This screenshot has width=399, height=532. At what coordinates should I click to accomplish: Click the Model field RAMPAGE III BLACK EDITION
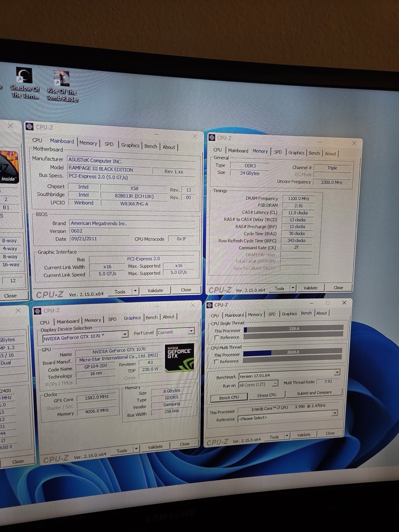(x=110, y=169)
